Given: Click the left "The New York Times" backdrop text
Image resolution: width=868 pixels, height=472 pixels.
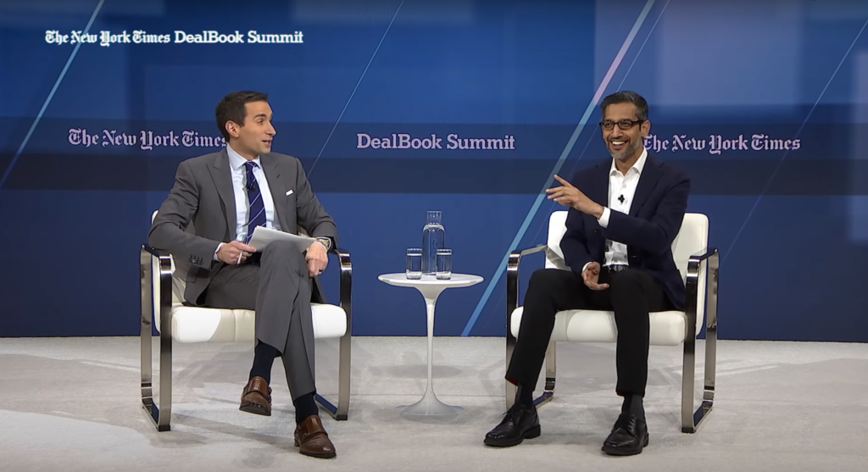Looking at the screenshot, I should [x=146, y=139].
